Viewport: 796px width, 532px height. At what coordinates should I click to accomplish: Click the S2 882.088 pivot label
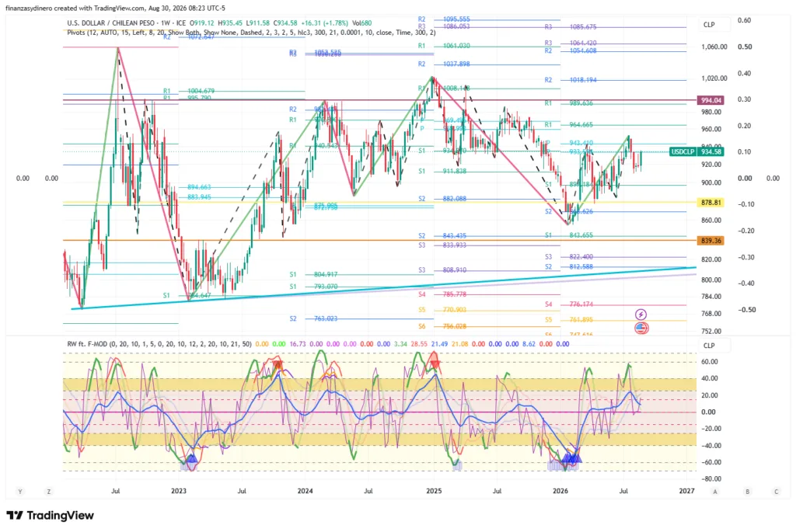pos(442,199)
